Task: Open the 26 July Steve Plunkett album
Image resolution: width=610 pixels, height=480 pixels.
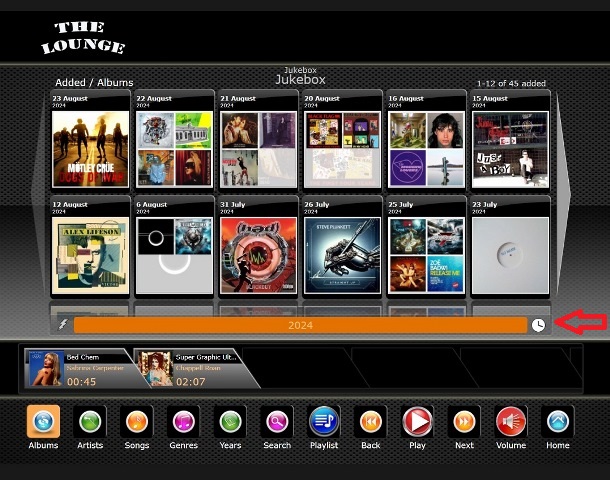Action: pos(342,255)
